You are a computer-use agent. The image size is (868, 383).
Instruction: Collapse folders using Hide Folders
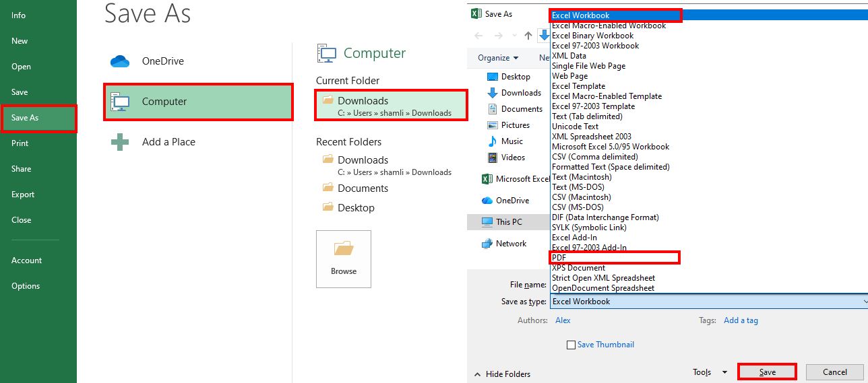502,374
